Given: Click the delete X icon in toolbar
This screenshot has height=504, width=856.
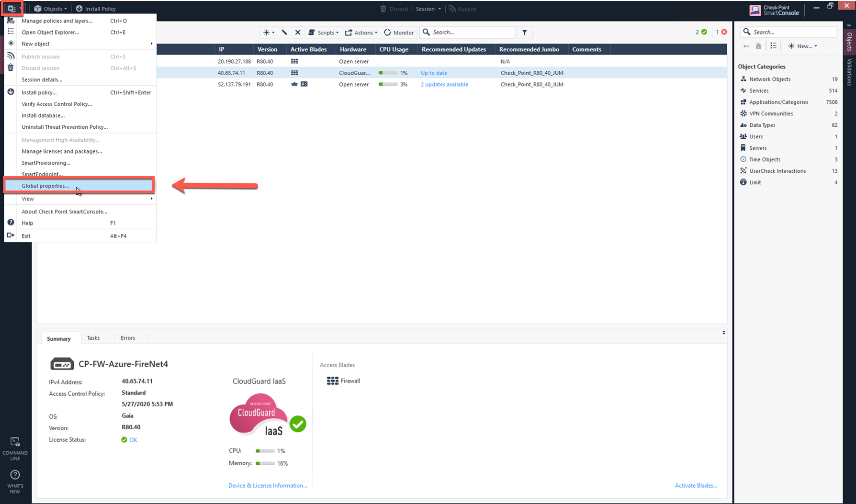Looking at the screenshot, I should [x=298, y=33].
